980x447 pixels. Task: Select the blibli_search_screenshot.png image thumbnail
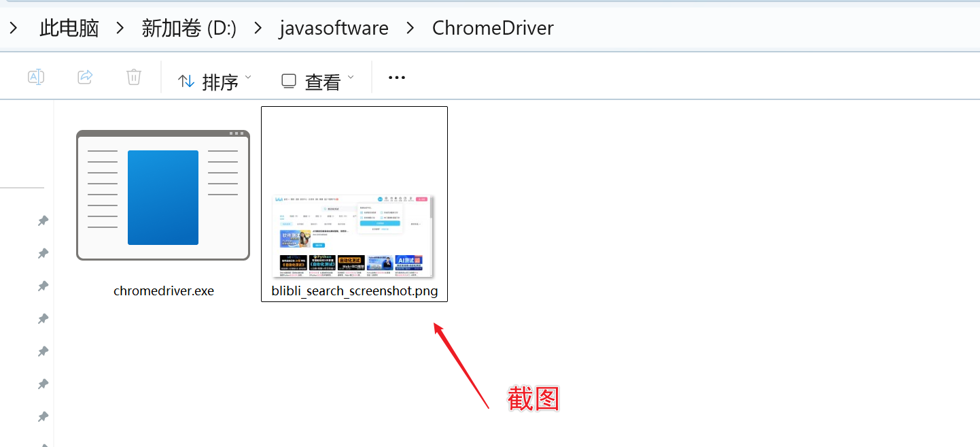point(354,235)
